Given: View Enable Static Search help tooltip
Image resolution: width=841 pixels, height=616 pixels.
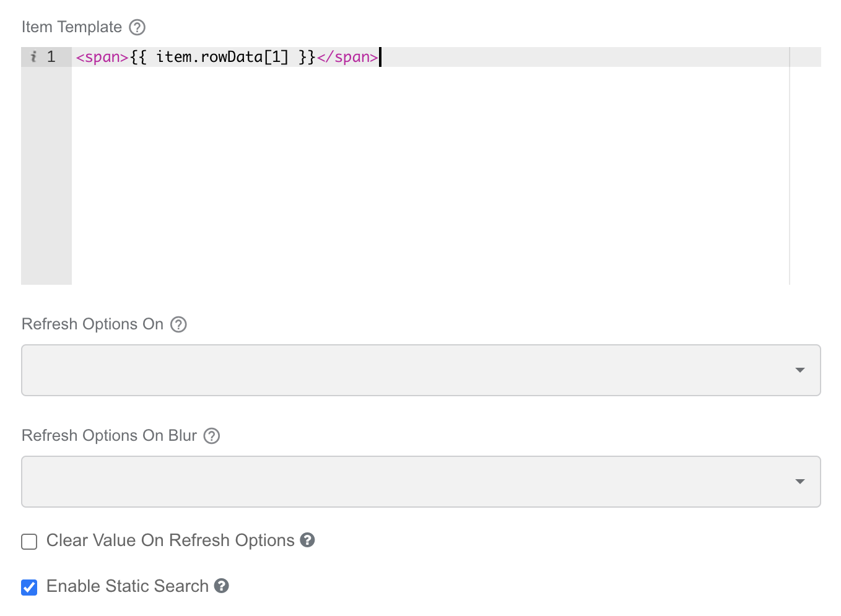Looking at the screenshot, I should pos(222,586).
